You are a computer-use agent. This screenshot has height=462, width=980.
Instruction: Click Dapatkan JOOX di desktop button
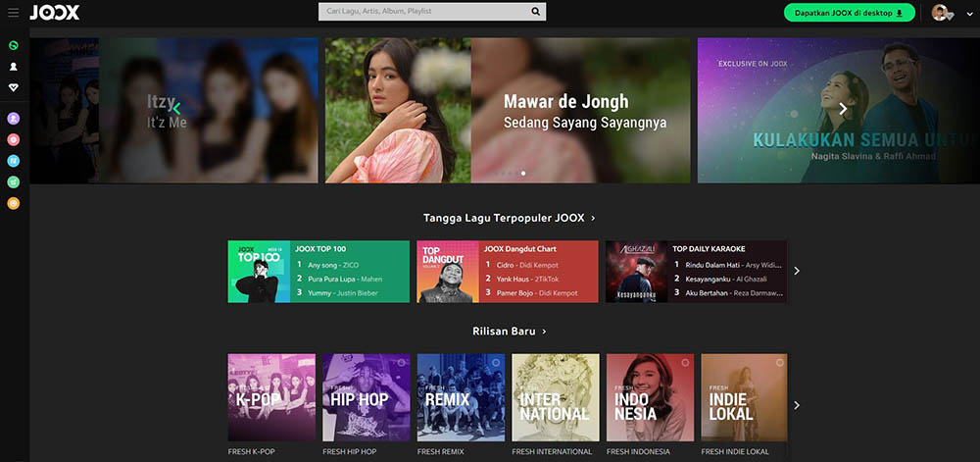click(x=849, y=12)
